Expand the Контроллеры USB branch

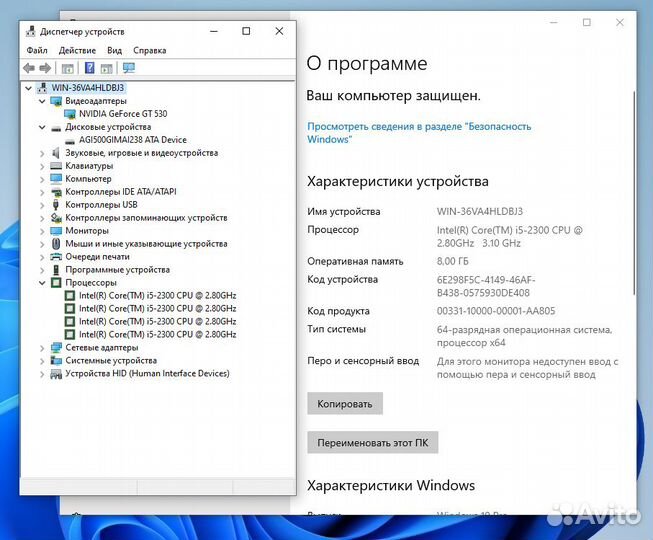tap(42, 205)
